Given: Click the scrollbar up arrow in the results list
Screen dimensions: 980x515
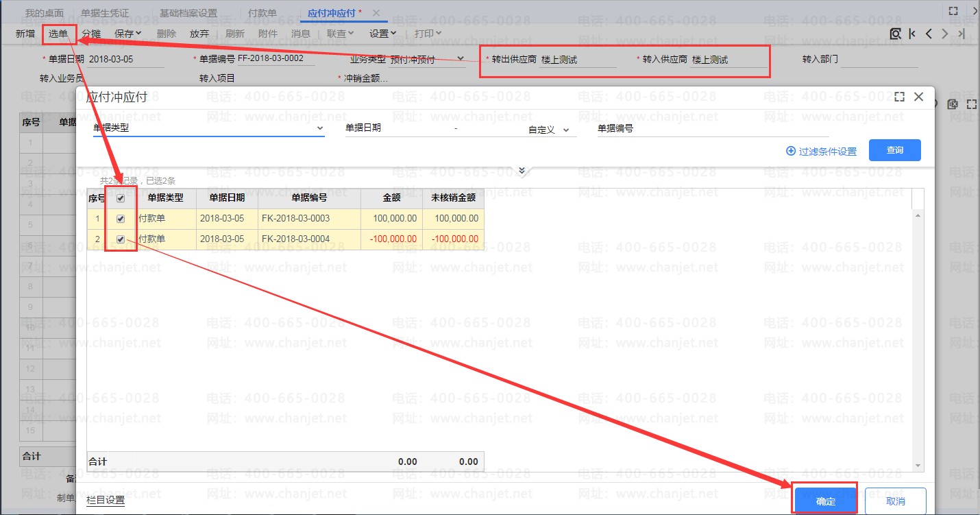Looking at the screenshot, I should [x=918, y=216].
